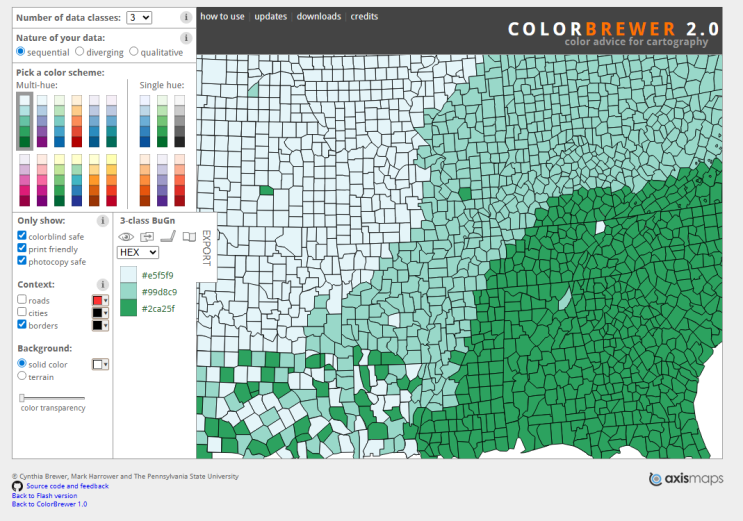Viewport: 743px width, 521px height.
Task: Click the laptop icon in scheme panel
Action: pos(168,236)
